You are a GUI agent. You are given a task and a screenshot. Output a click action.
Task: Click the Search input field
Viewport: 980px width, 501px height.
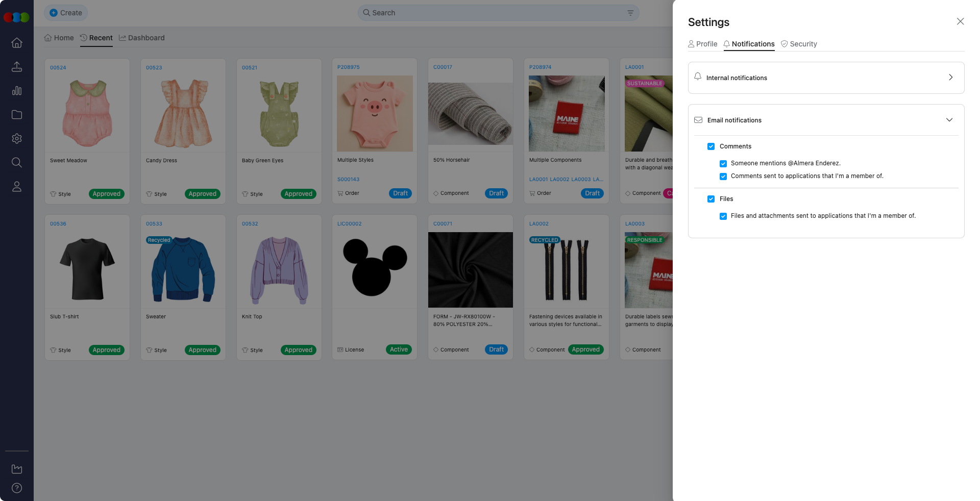tap(490, 13)
